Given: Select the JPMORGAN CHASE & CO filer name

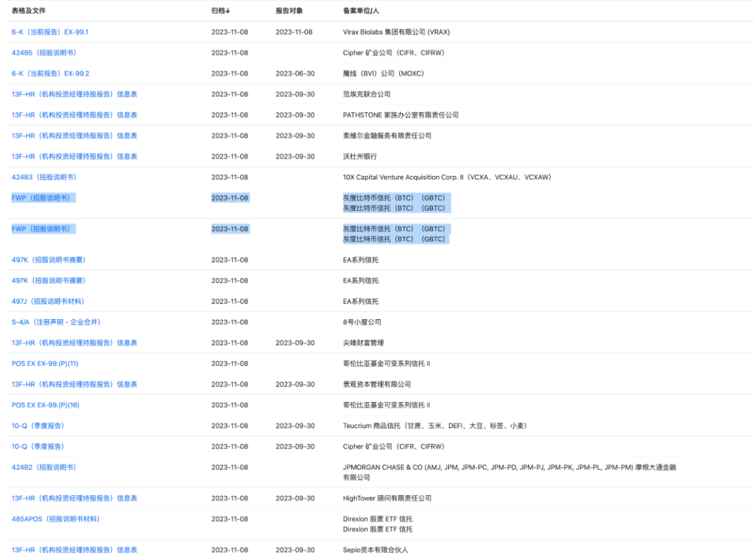Looking at the screenshot, I should 509,472.
